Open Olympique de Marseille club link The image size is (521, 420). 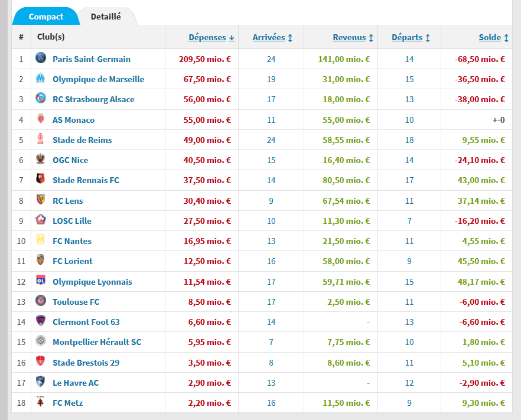(x=98, y=79)
